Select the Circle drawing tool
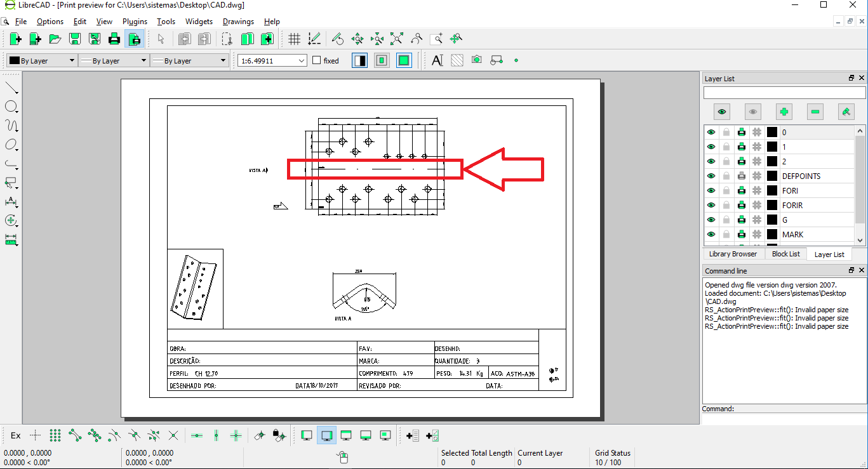The height and width of the screenshot is (469, 868). click(11, 107)
